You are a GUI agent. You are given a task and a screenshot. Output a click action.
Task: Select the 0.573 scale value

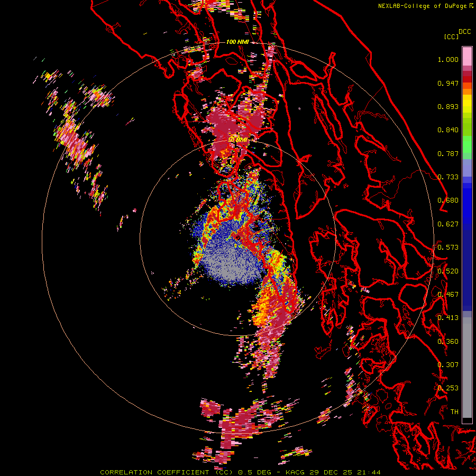click(448, 248)
